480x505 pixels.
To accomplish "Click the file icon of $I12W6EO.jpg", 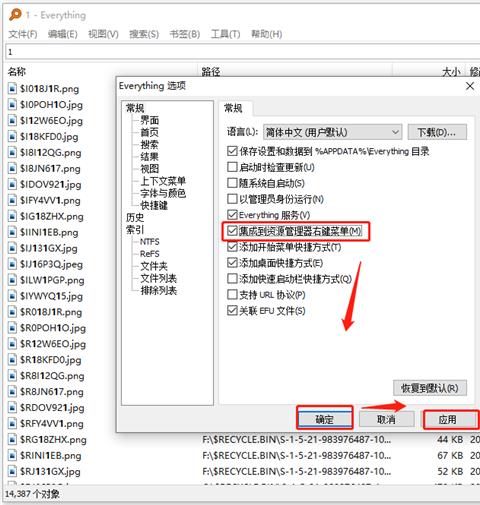I will point(12,121).
